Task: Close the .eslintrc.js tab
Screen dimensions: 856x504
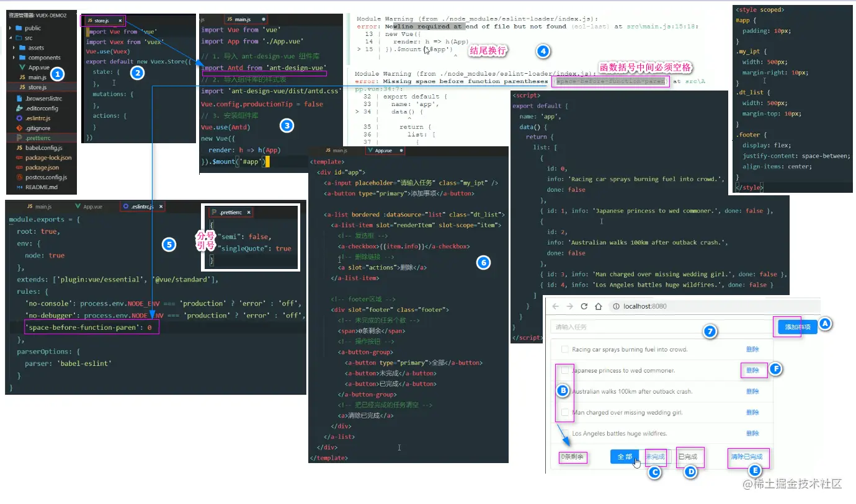Action: (160, 206)
